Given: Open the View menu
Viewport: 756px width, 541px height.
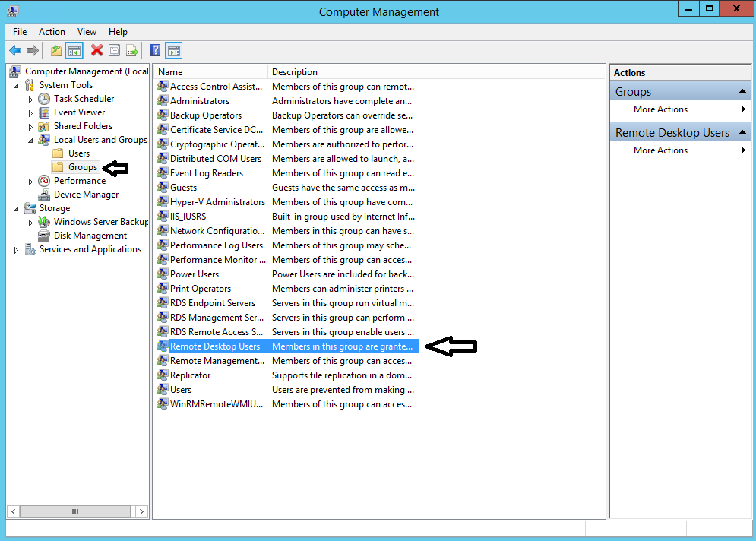Looking at the screenshot, I should (x=87, y=32).
